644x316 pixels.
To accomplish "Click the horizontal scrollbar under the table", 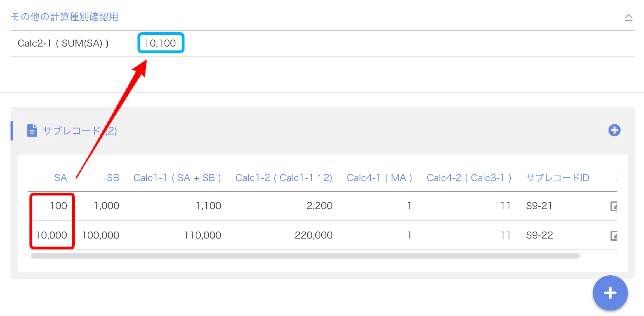I will [305, 256].
